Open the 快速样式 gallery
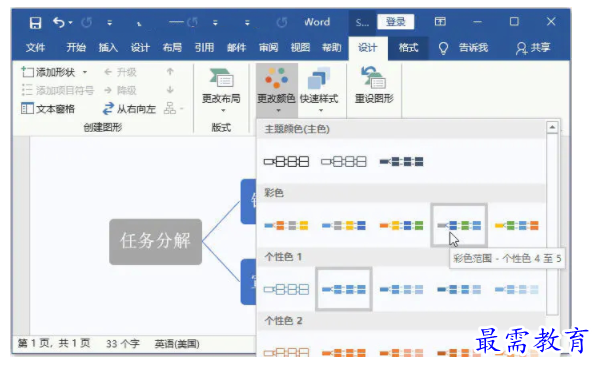Image resolution: width=597 pixels, height=372 pixels. point(319,91)
